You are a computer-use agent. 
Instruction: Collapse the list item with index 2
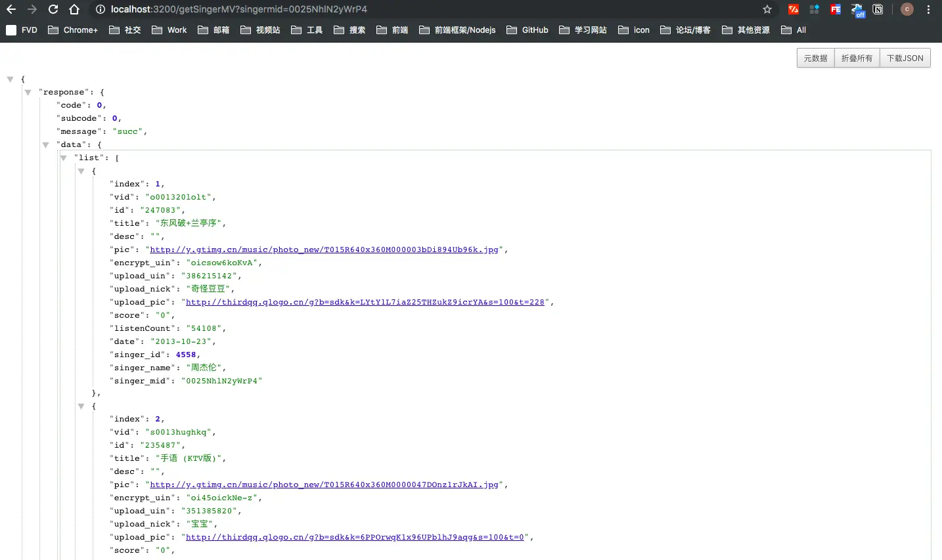coord(81,406)
